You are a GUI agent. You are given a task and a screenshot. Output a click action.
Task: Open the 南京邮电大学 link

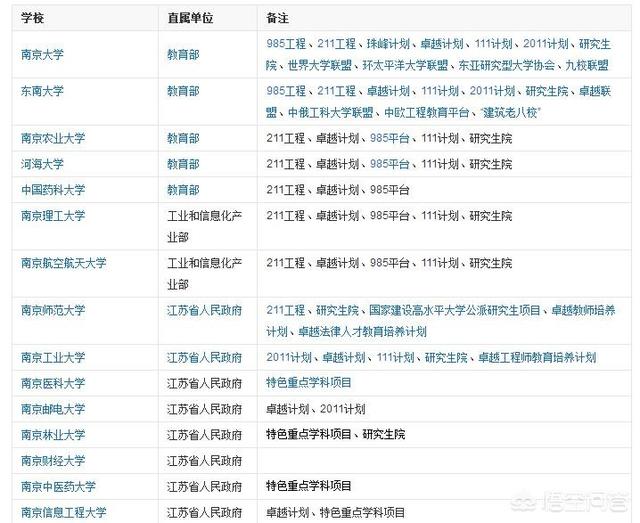click(x=53, y=409)
